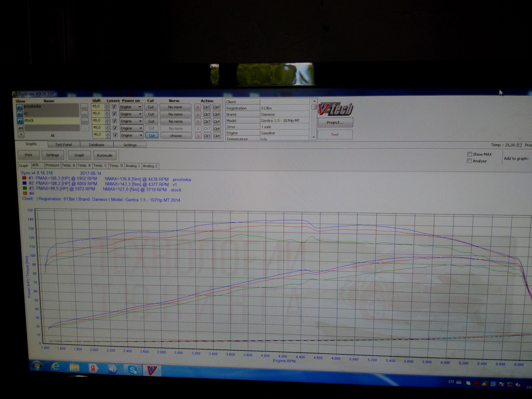Enable the Show MAX checkbox
The width and height of the screenshot is (532, 399).
pos(469,154)
